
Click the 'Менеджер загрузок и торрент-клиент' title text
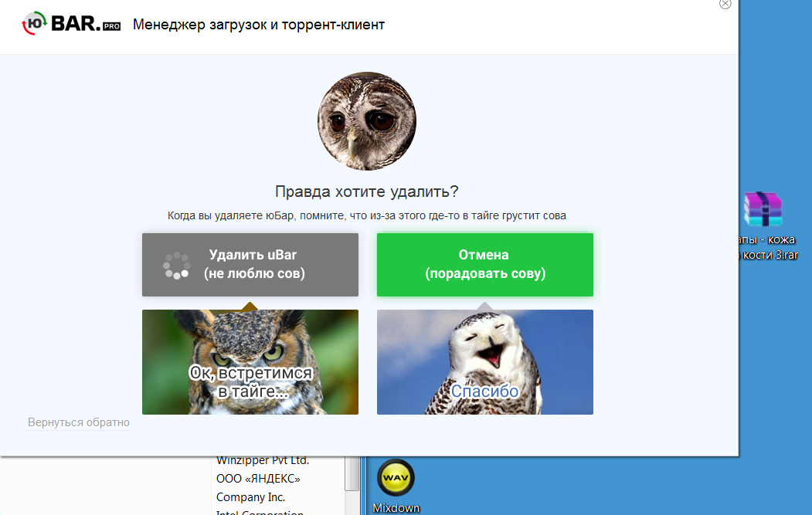258,25
